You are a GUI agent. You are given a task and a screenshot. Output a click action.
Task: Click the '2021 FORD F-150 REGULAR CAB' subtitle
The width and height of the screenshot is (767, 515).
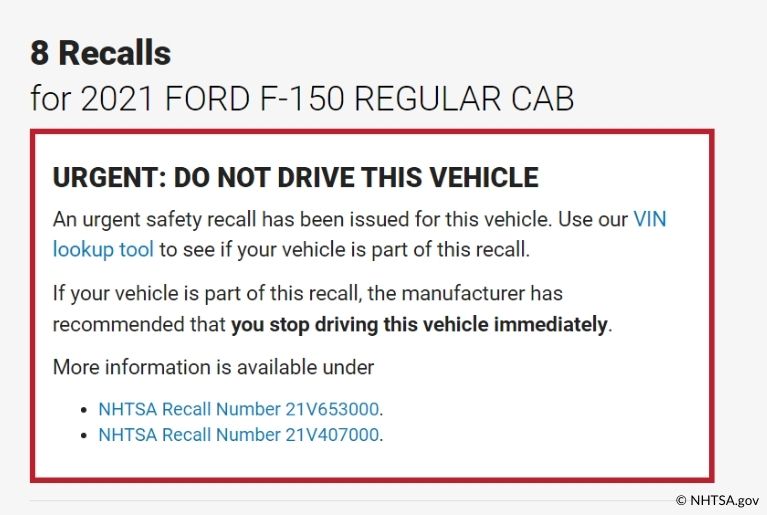coord(327,99)
